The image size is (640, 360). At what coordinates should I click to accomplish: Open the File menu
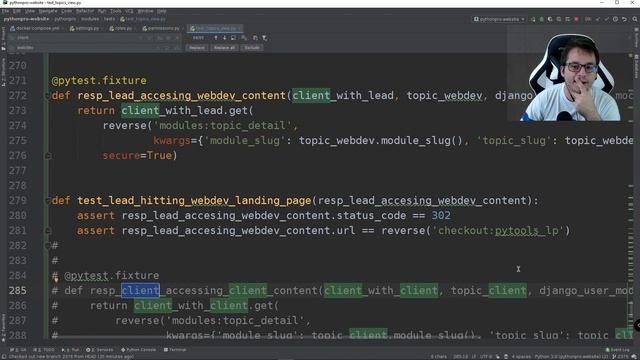(x=5, y=11)
